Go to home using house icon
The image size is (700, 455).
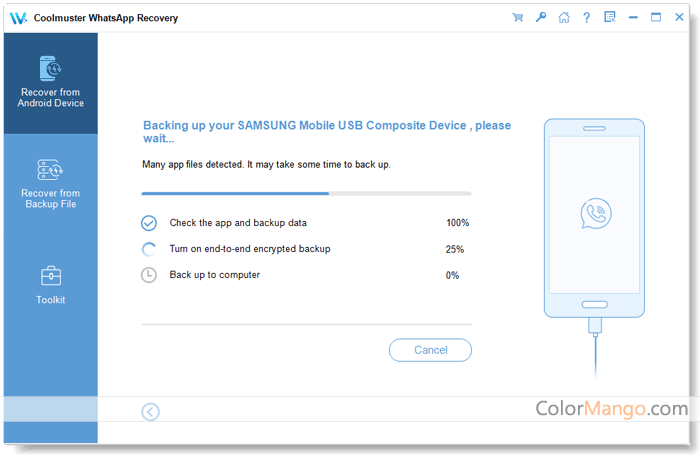click(x=564, y=17)
